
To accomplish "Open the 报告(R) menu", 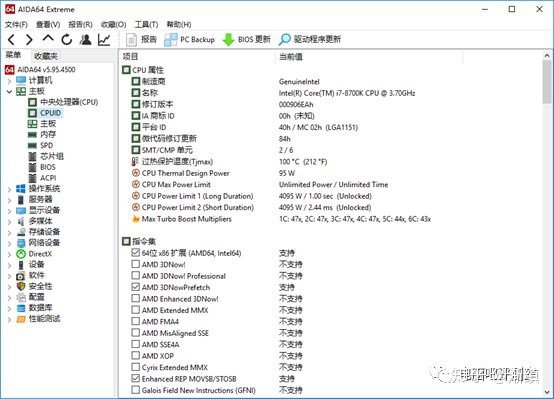I will tap(80, 24).
